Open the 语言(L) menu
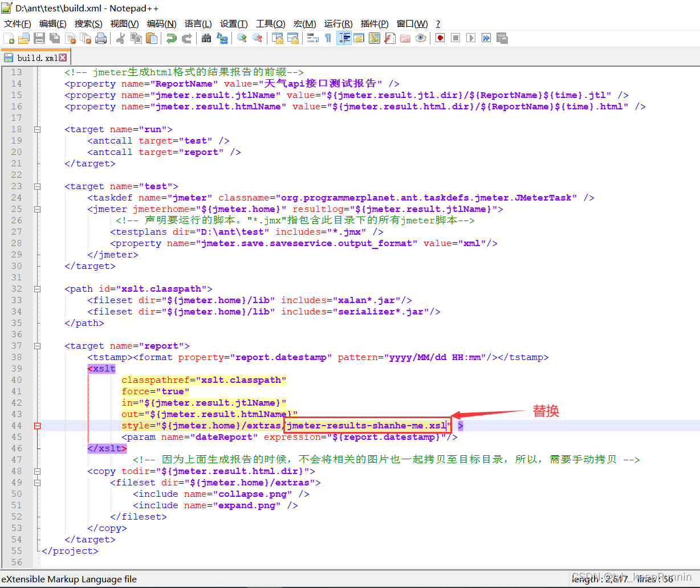 tap(198, 23)
